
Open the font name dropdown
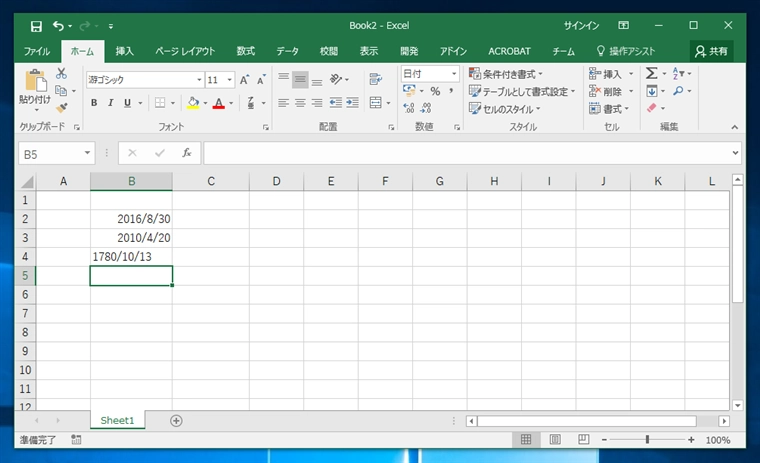click(199, 80)
